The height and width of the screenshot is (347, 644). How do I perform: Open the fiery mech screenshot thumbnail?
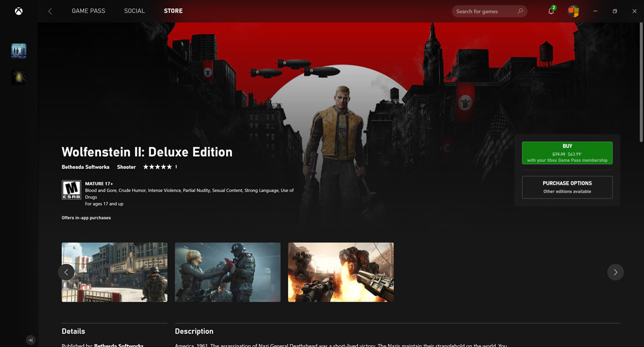pyautogui.click(x=341, y=272)
